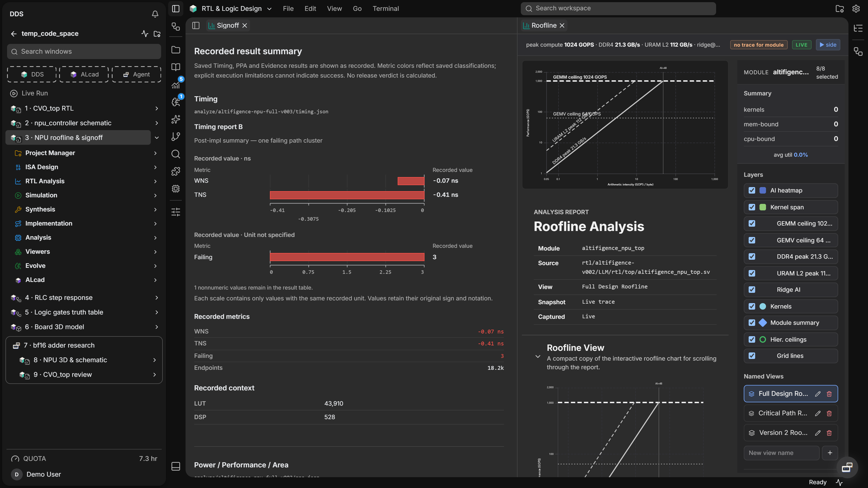Toggle the bottom panel icon in activity bar
This screenshot has height=488, width=868.
[175, 466]
